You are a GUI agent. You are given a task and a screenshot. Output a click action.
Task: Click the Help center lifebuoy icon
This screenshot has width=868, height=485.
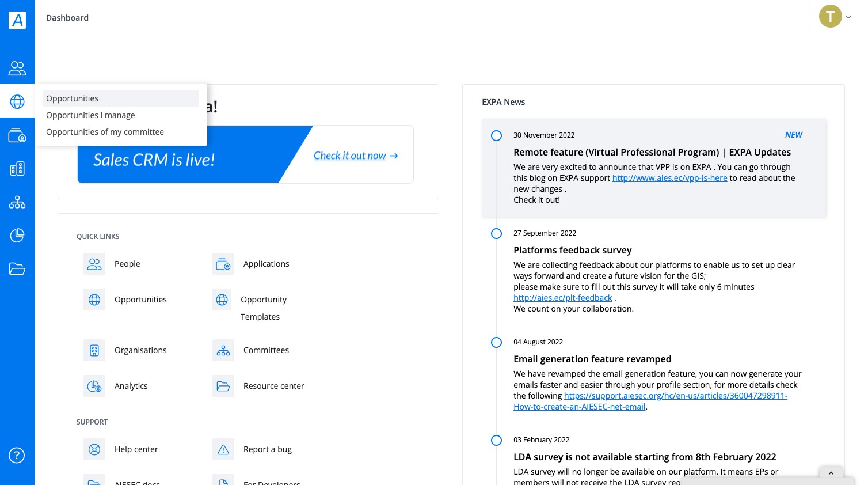[x=94, y=449]
